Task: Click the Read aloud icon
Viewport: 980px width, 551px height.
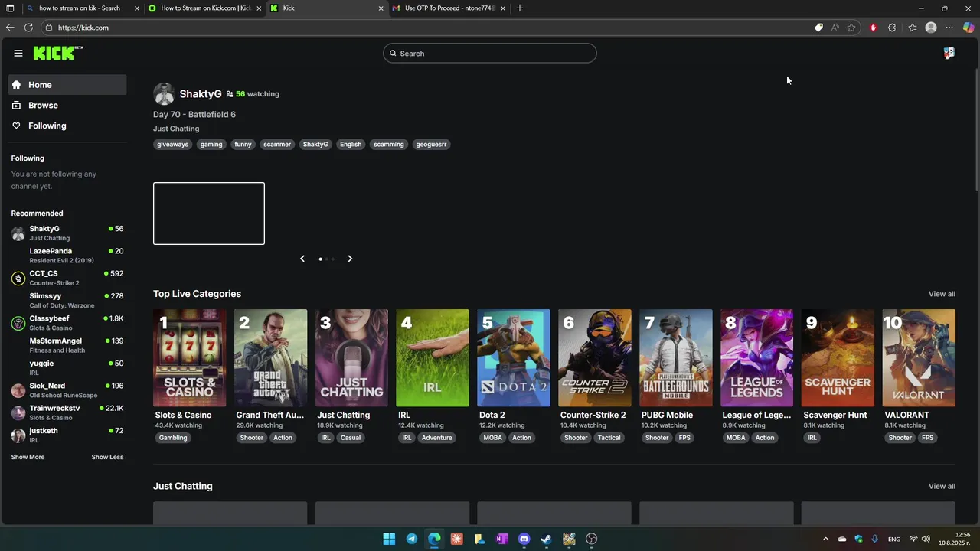Action: [835, 28]
